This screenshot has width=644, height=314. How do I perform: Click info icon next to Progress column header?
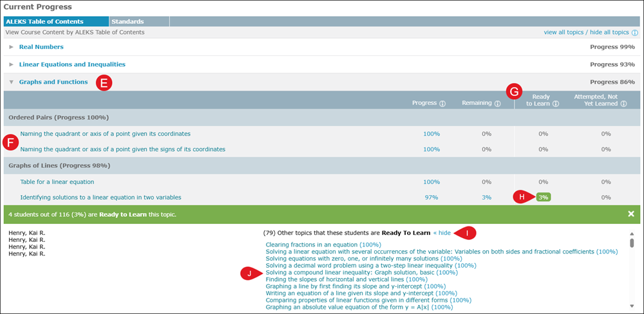442,104
